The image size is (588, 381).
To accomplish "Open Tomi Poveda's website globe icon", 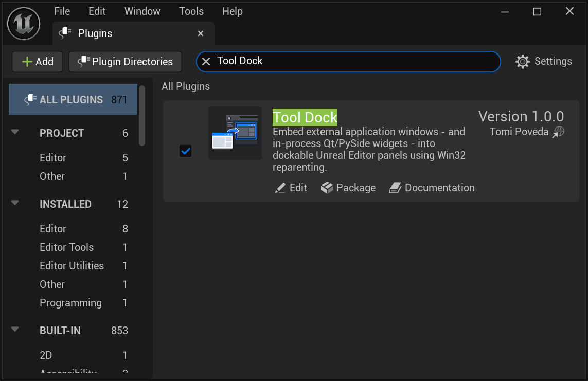I will tap(558, 132).
